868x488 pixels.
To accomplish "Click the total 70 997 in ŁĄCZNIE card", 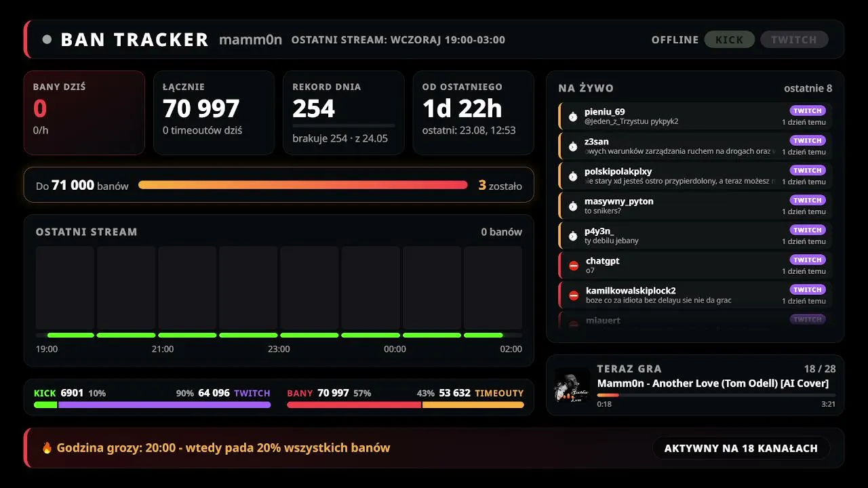I will [201, 108].
